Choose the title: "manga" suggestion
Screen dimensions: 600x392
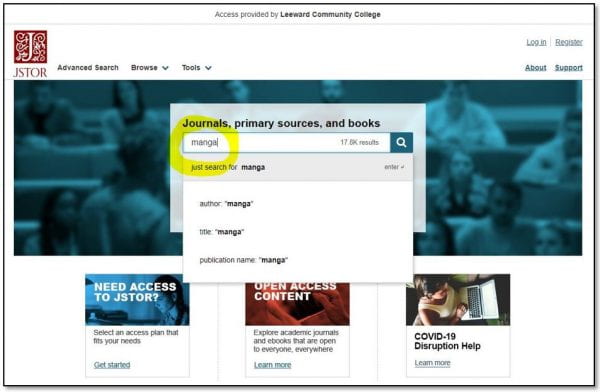point(222,232)
